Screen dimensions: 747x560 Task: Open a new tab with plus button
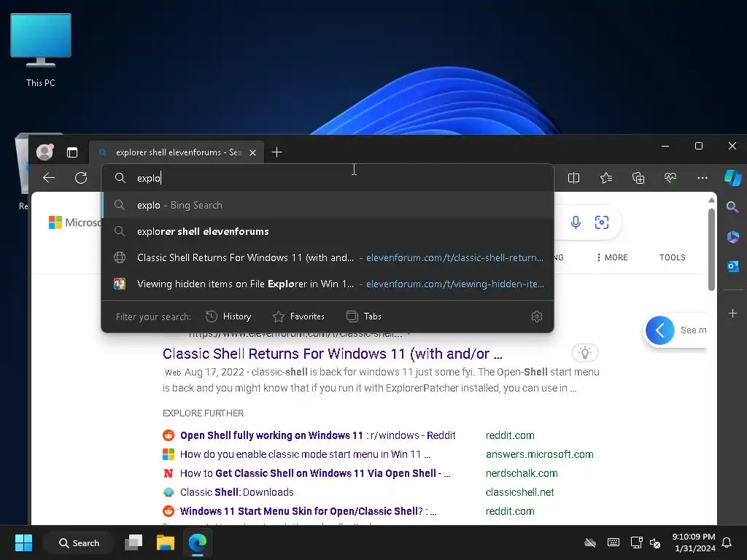pyautogui.click(x=276, y=152)
